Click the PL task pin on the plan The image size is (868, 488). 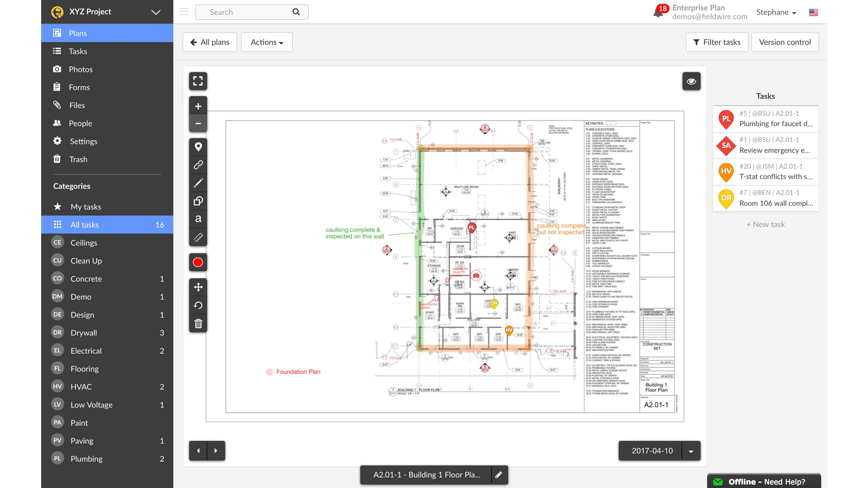(x=472, y=228)
